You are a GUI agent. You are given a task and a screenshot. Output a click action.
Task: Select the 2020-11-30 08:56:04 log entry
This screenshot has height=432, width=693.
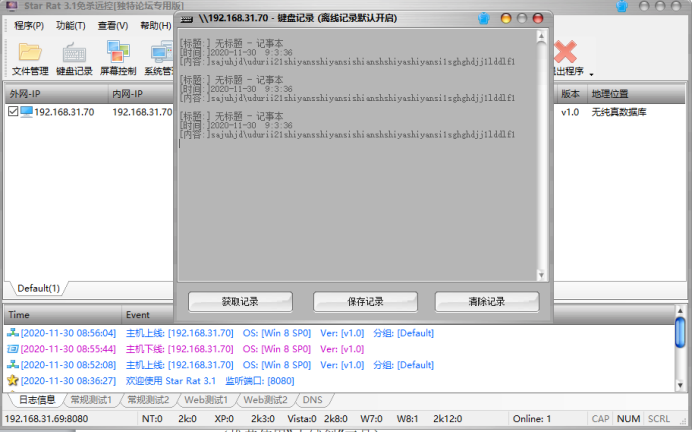point(339,333)
